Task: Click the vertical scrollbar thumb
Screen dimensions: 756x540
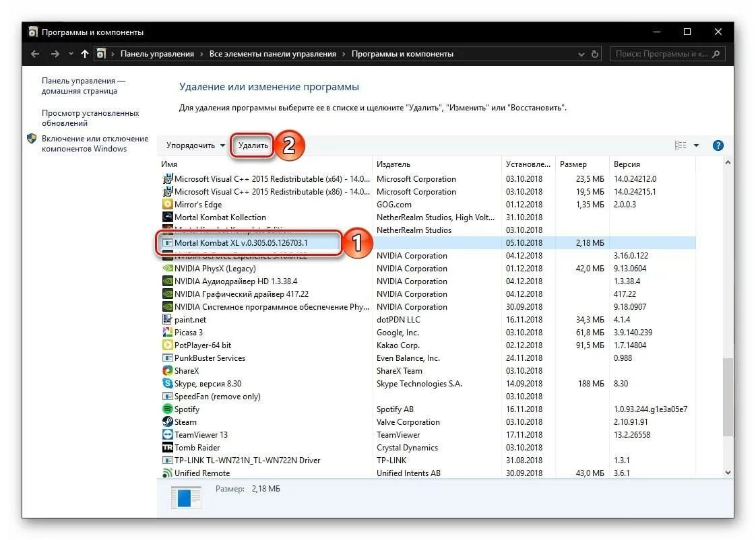Action: (x=728, y=397)
